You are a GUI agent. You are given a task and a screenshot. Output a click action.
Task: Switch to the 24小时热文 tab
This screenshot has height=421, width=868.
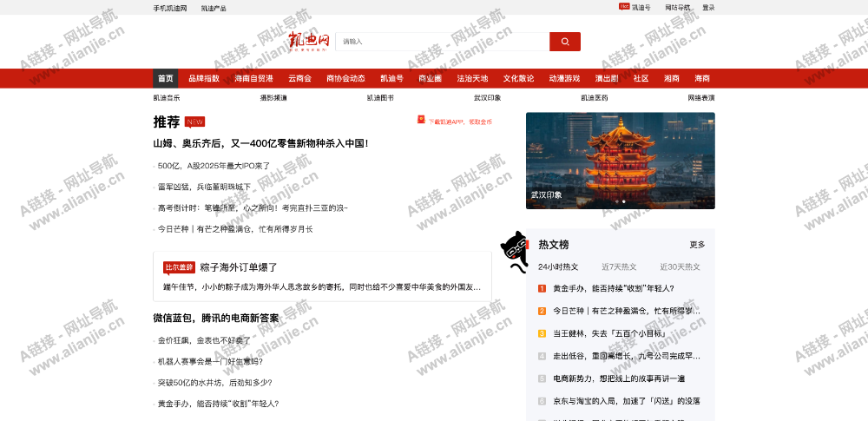coord(558,267)
